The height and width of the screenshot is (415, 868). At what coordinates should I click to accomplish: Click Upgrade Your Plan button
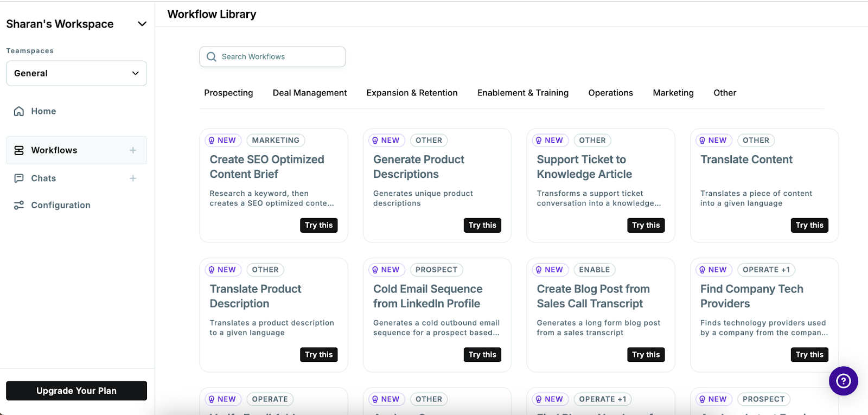tap(76, 391)
